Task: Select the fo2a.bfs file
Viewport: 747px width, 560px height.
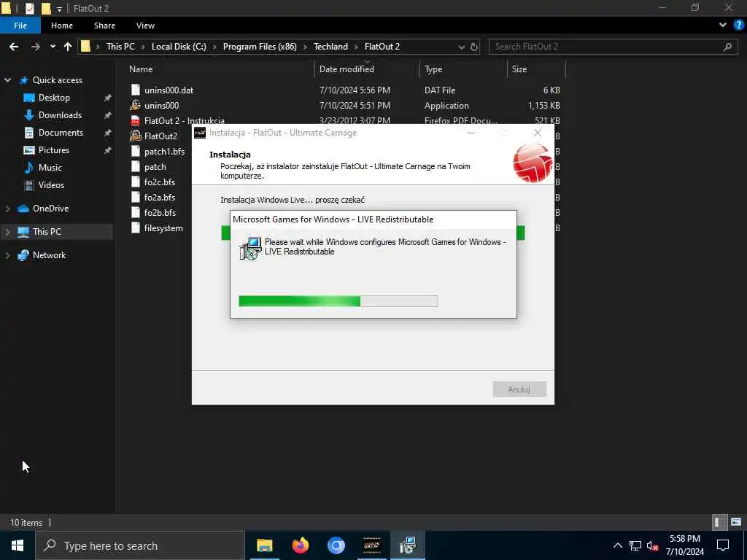Action: click(x=159, y=197)
